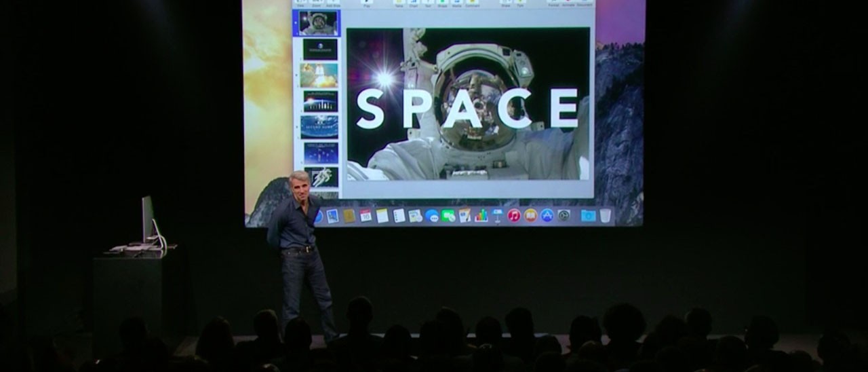Open Calendar from the Dock
The image size is (868, 372).
point(366,215)
